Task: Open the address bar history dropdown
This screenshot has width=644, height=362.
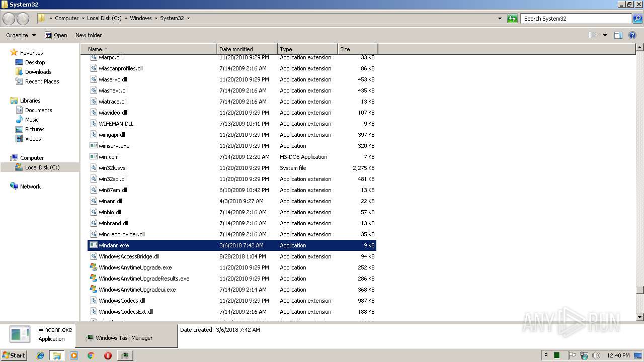Action: tap(500, 19)
